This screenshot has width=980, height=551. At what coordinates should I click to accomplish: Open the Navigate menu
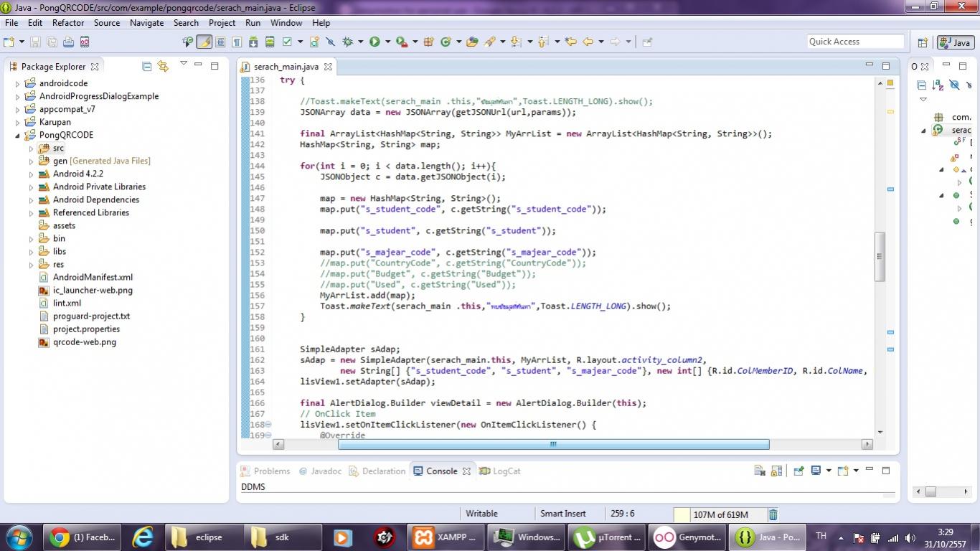coord(146,23)
